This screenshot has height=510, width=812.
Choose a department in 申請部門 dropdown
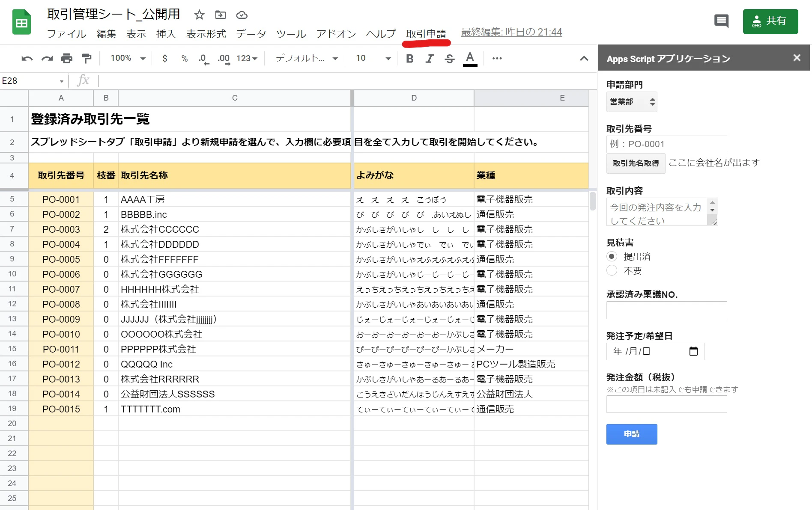[x=632, y=102]
